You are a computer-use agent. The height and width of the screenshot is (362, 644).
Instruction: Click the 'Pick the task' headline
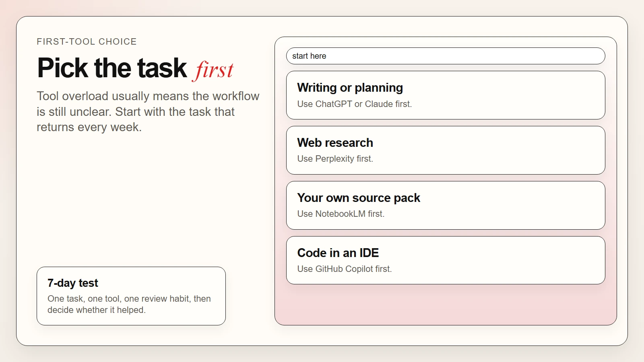(x=112, y=68)
